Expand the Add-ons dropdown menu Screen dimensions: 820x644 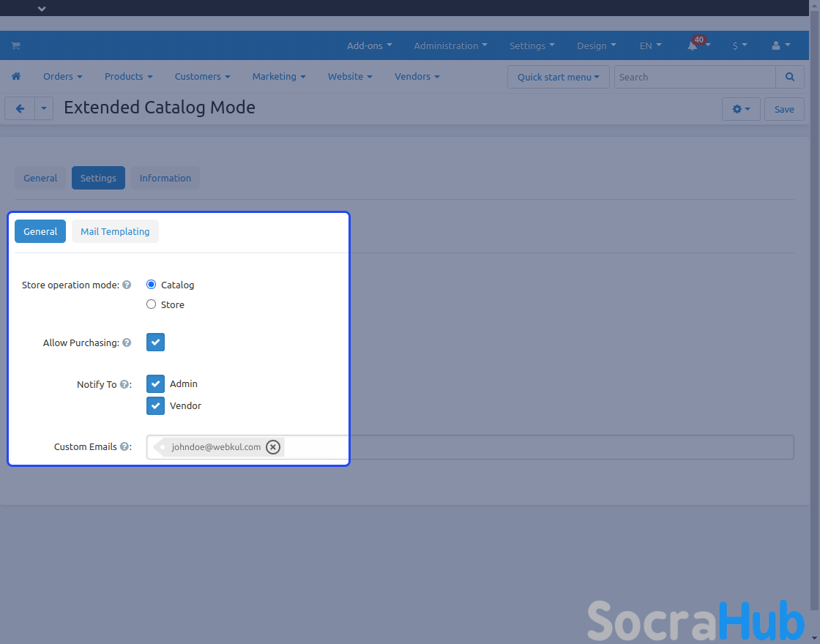pos(369,45)
